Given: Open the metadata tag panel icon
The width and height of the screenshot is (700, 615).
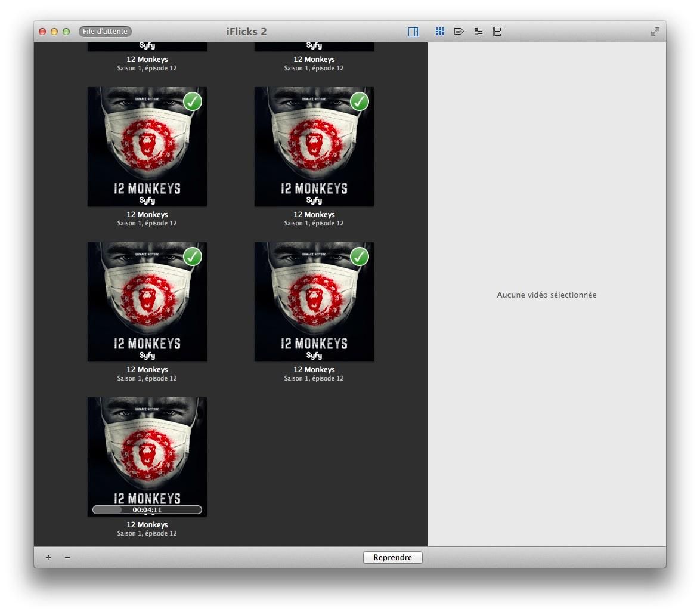Looking at the screenshot, I should point(459,31).
